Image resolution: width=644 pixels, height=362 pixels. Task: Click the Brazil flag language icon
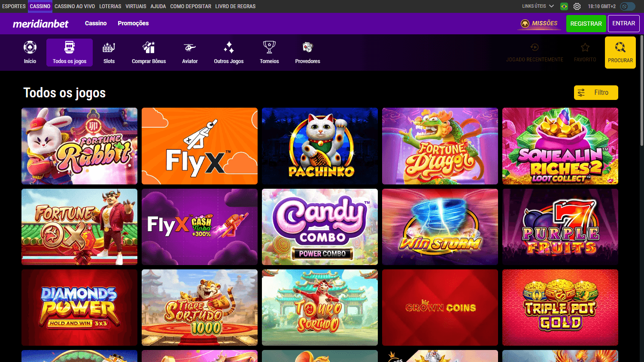(x=564, y=6)
